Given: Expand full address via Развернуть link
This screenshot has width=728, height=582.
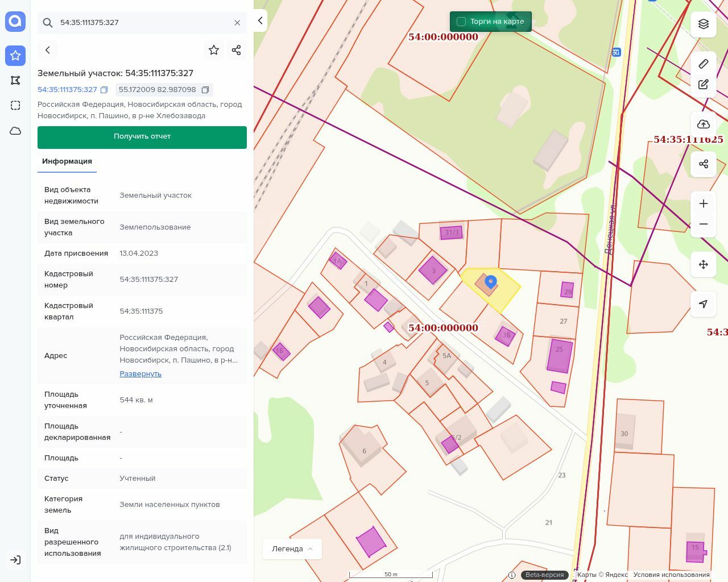Looking at the screenshot, I should click(x=140, y=374).
